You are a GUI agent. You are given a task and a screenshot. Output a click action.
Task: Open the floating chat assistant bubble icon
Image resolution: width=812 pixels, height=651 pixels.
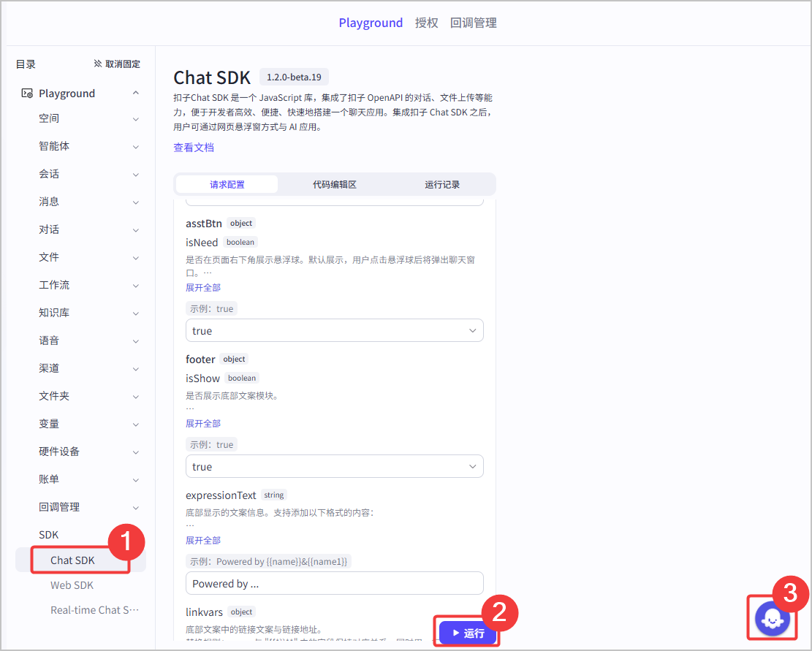coord(772,618)
